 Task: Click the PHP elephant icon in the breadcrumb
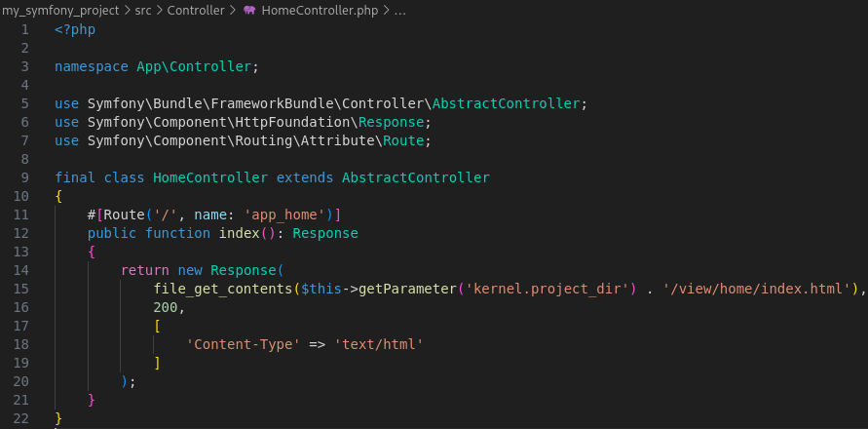(x=250, y=10)
